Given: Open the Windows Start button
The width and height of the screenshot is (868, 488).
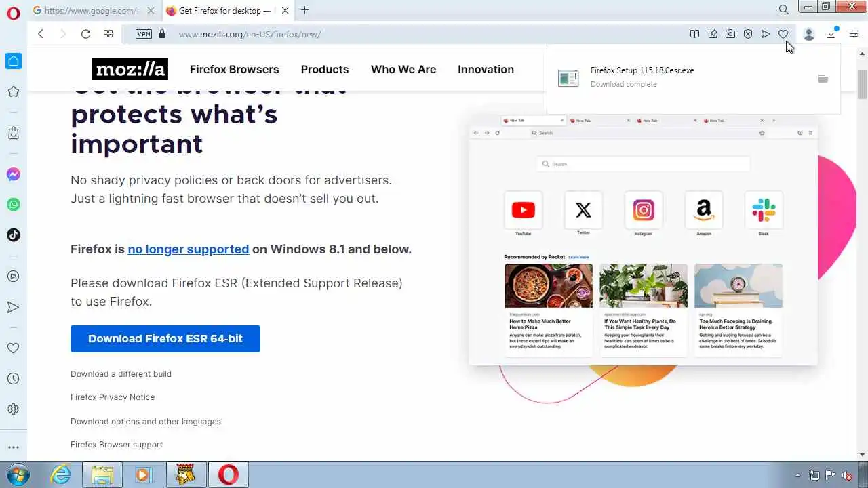Looking at the screenshot, I should click(x=17, y=474).
